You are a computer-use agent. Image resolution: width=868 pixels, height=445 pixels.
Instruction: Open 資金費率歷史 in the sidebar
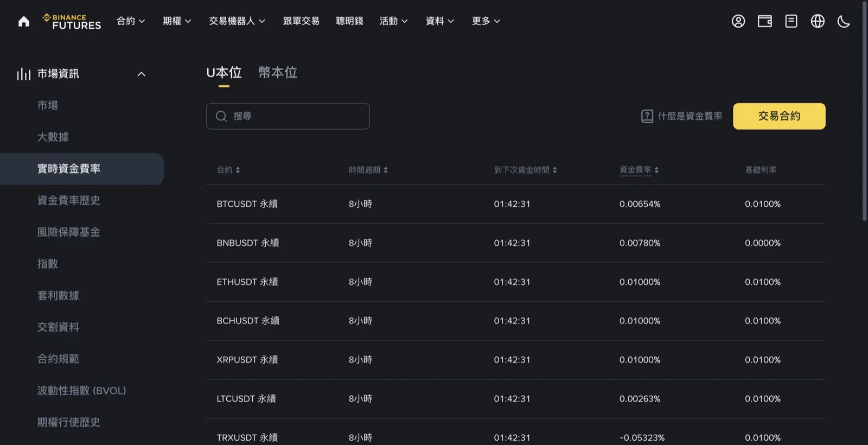click(68, 200)
